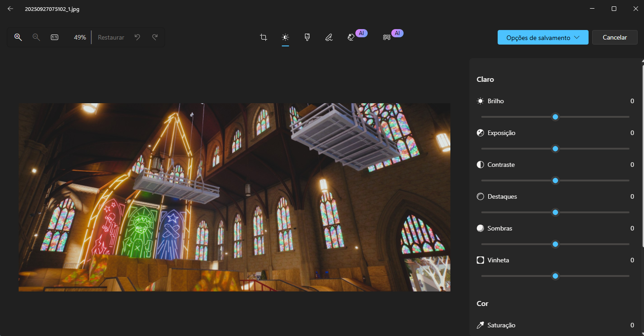Open the Markup pen tool
Image resolution: width=644 pixels, height=336 pixels.
329,37
